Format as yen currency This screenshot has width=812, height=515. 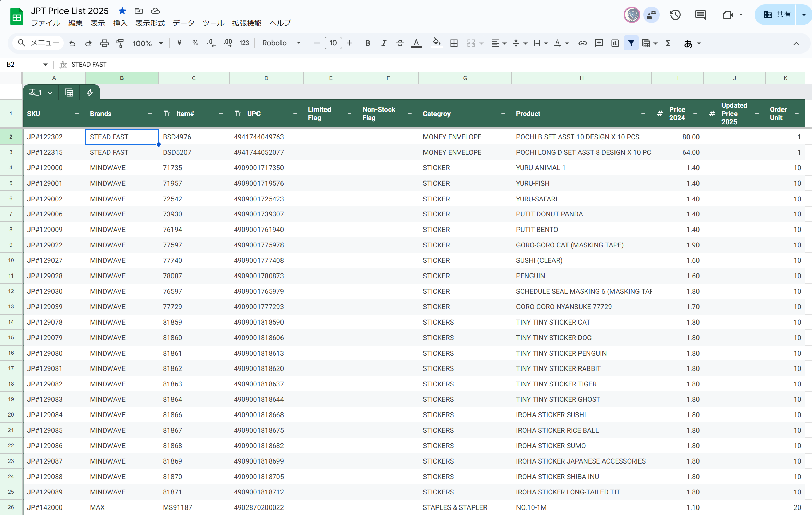(179, 43)
